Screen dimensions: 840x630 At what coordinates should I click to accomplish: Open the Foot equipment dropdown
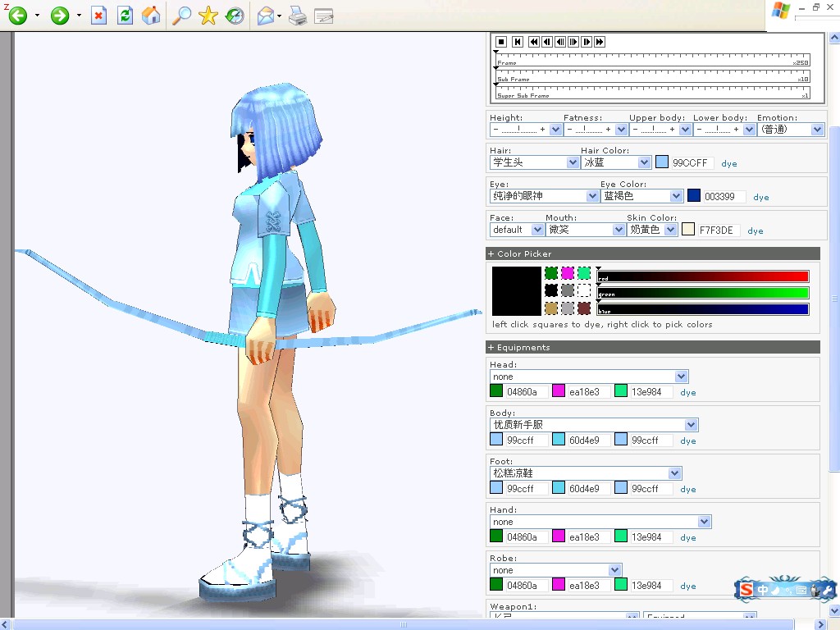586,473
